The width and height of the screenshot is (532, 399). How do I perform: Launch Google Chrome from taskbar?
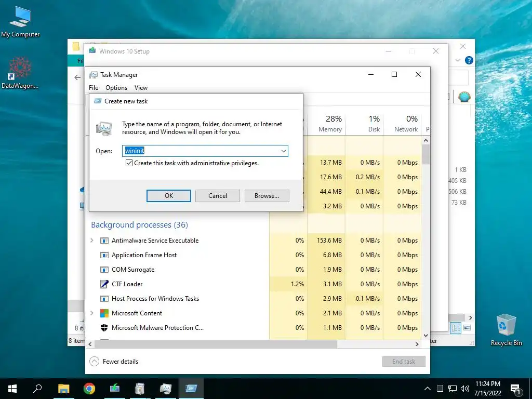[89, 389]
